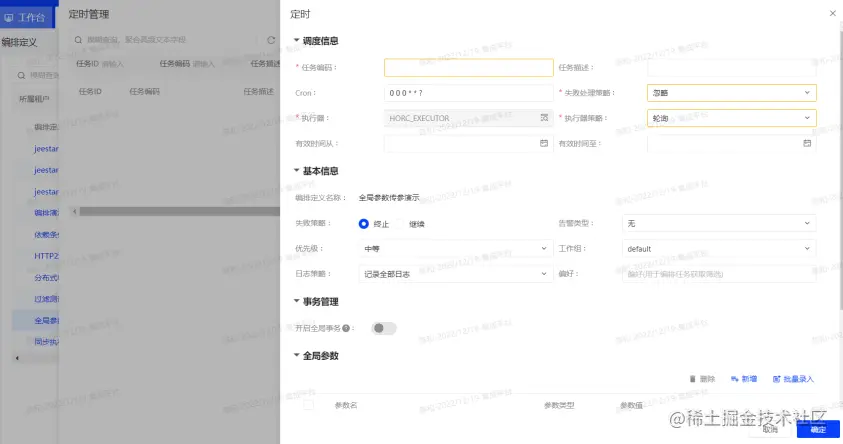Open 日志策略 dropdown showing 记录全部日志
The width and height of the screenshot is (843, 444).
[455, 274]
